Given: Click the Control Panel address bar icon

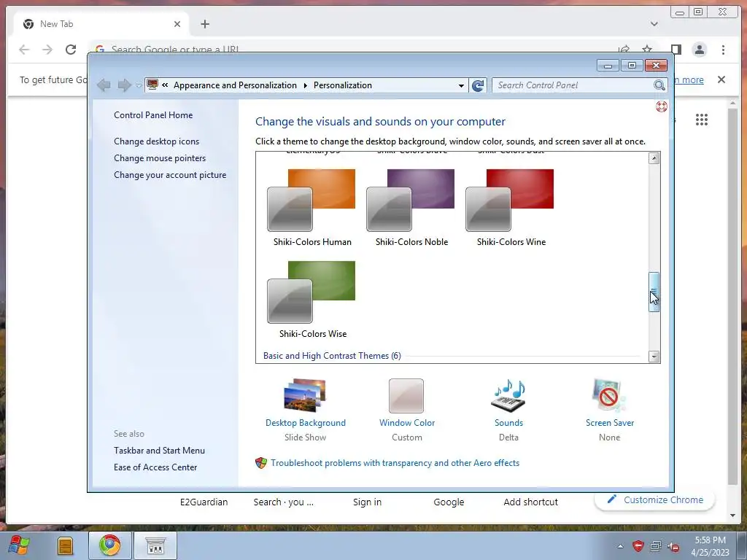Looking at the screenshot, I should click(x=152, y=85).
